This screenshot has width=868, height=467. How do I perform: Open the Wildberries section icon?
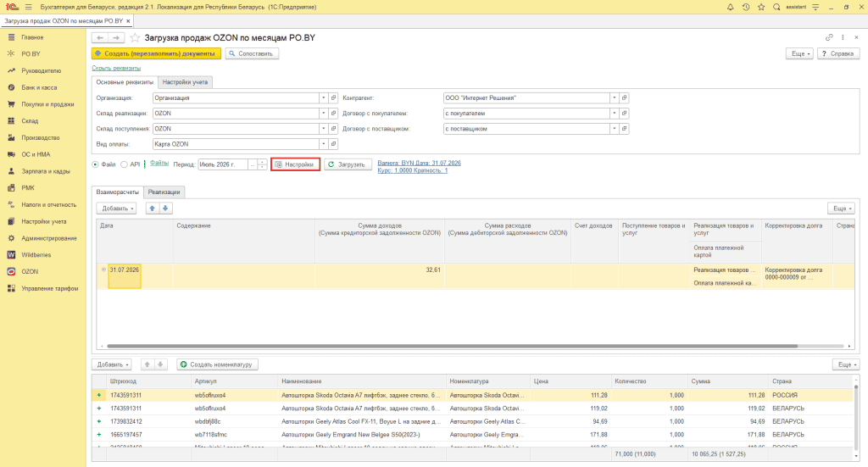click(x=11, y=255)
